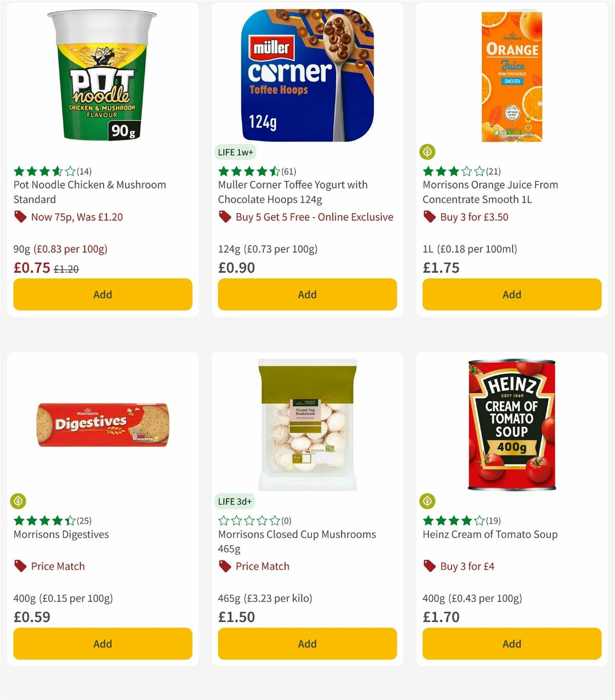The height and width of the screenshot is (700, 615).
Task: Click the Price Match tag icon on Closed Cup Mushrooms
Action: coord(224,566)
